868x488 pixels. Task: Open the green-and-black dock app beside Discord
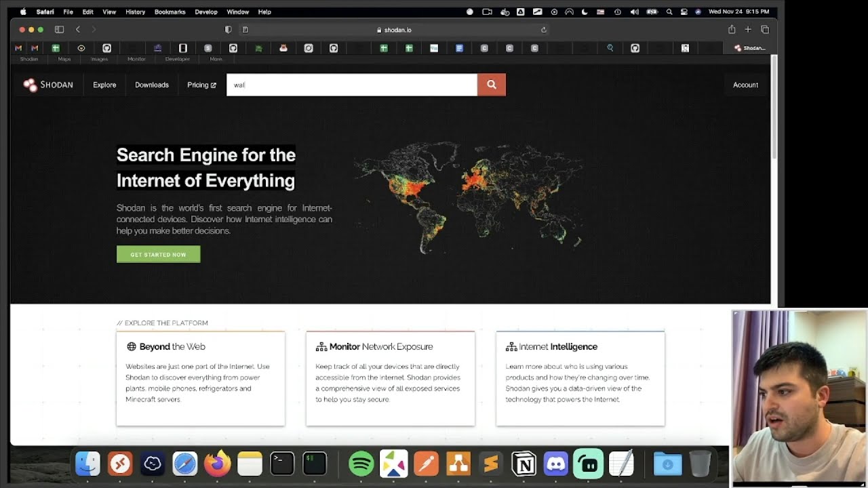tap(589, 464)
